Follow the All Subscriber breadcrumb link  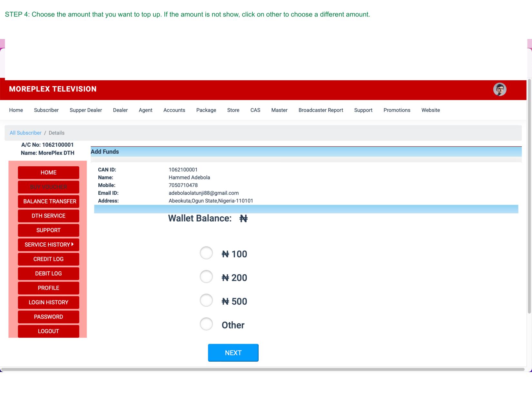pos(25,133)
